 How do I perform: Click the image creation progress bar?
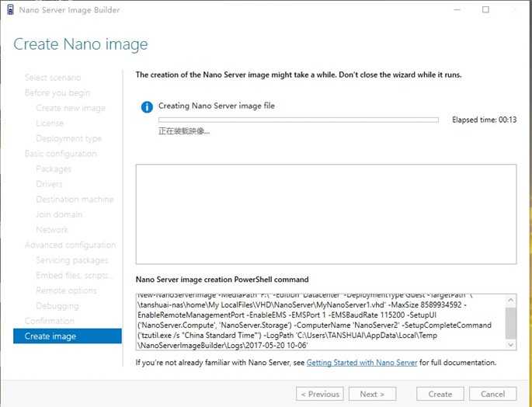pyautogui.click(x=298, y=120)
